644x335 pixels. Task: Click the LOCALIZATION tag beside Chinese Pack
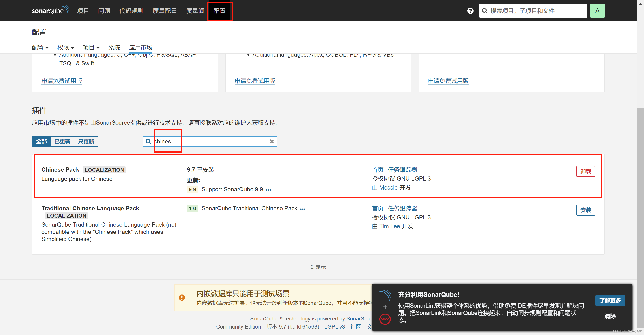point(104,170)
